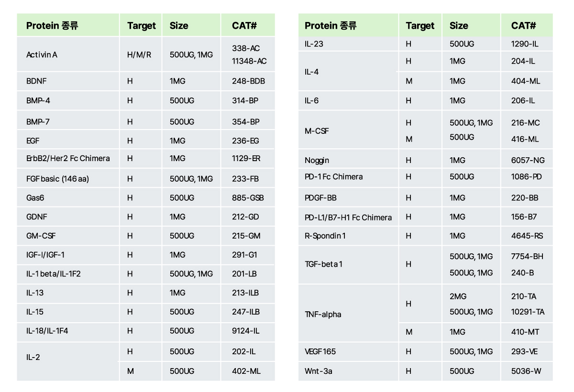Select the Noggin catalog number 6057-NG
The width and height of the screenshot is (574, 392).
pos(528,161)
